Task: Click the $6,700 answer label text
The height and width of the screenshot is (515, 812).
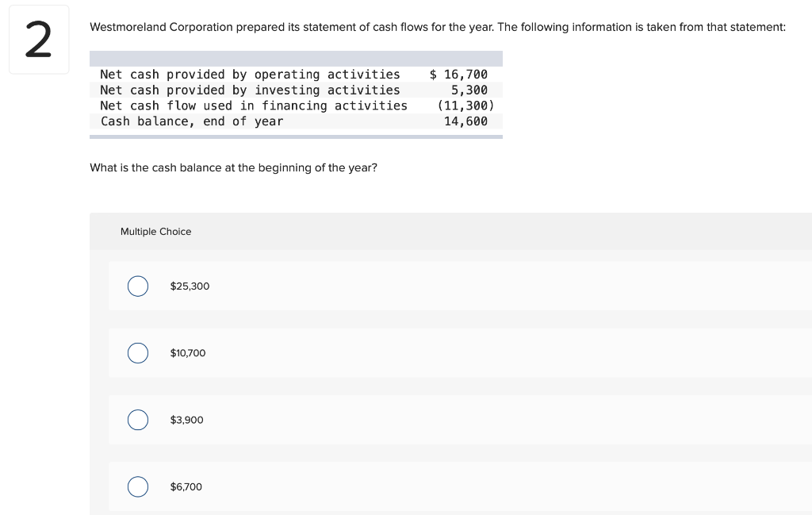Action: (186, 486)
